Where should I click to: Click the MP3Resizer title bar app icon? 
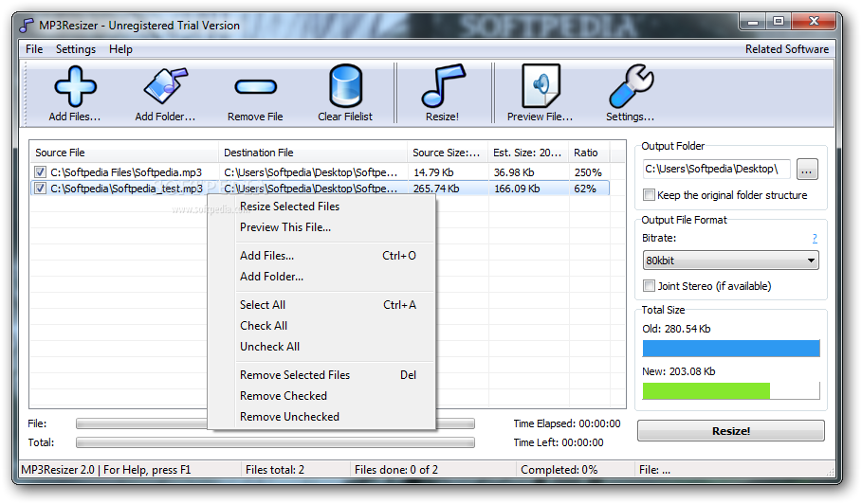click(x=27, y=26)
